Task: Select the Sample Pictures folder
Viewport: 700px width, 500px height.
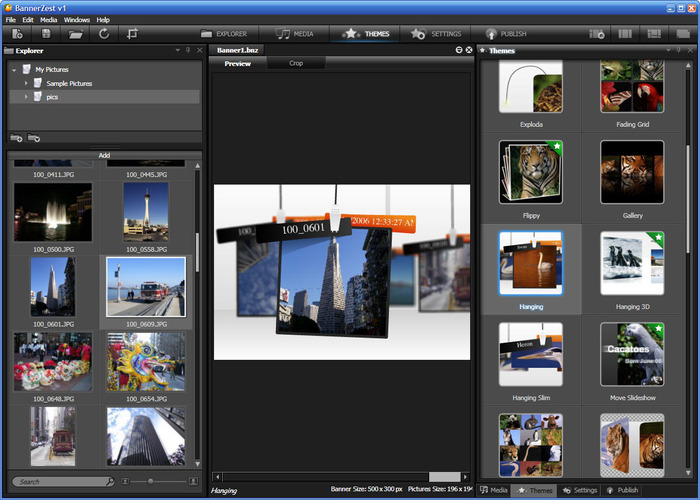Action: (69, 83)
